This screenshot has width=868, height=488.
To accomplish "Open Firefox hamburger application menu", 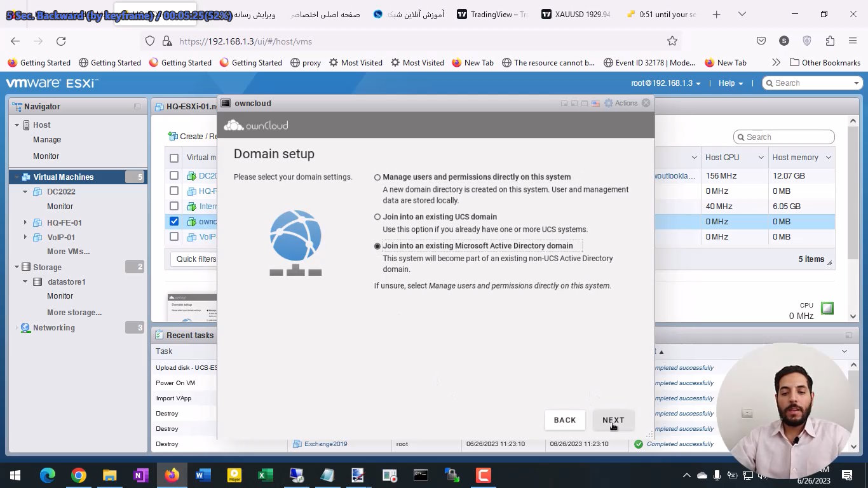I will click(x=853, y=41).
